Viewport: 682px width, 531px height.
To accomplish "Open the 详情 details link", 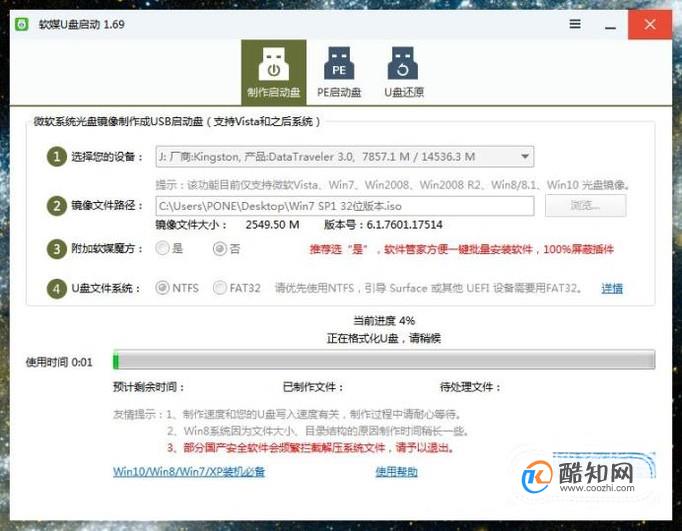I will pyautogui.click(x=612, y=288).
